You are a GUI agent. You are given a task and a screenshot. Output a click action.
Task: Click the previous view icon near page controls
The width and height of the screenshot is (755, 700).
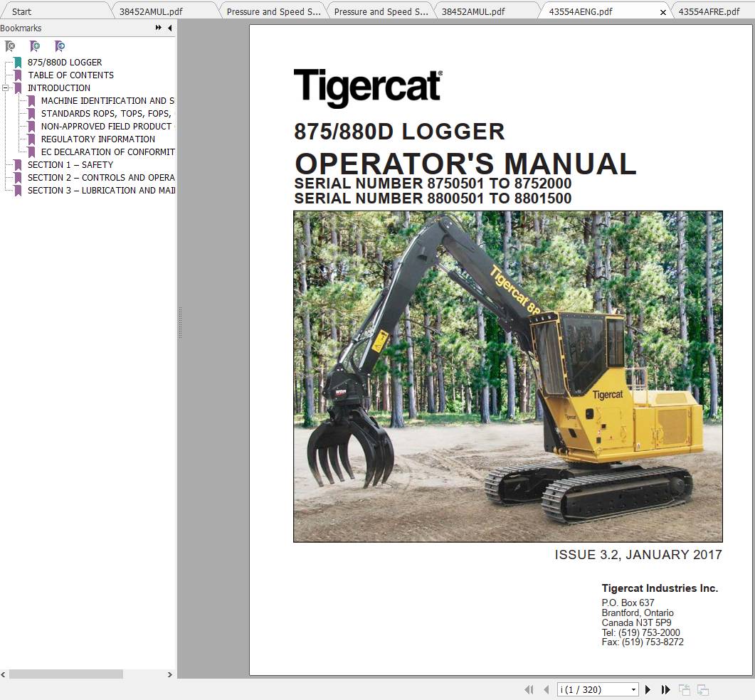click(684, 689)
